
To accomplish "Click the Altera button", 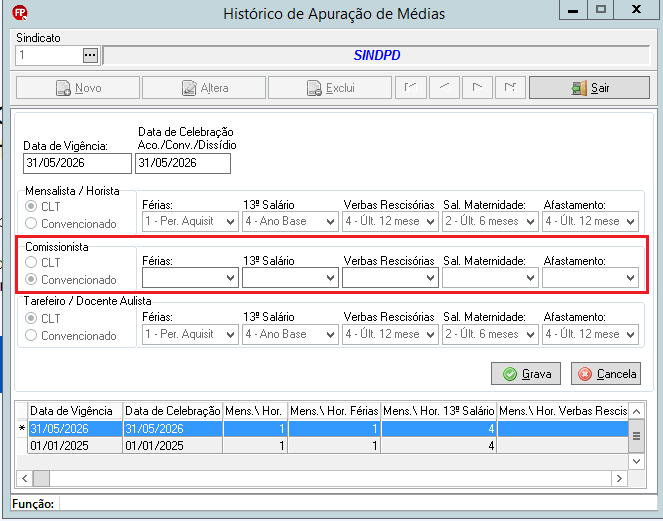I will pos(204,88).
